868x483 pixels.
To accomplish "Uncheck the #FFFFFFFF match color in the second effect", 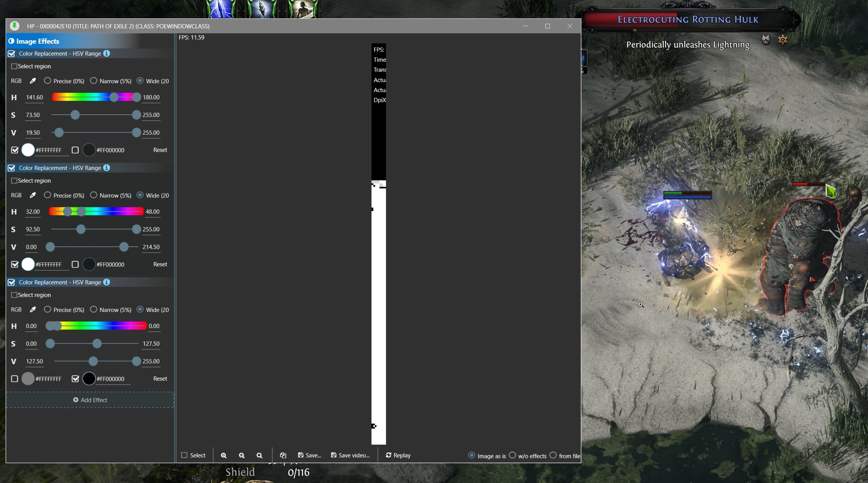I will click(x=15, y=265).
